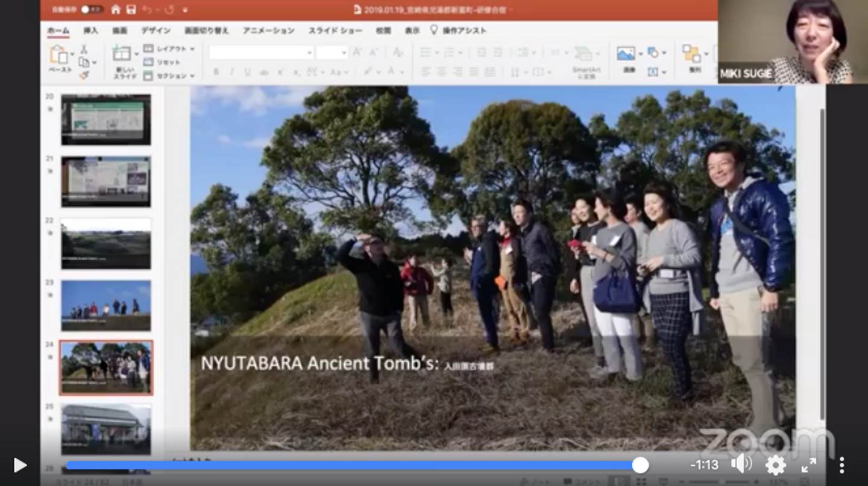Select slide 21 thumbnail
This screenshot has width=868, height=486.
point(106,181)
